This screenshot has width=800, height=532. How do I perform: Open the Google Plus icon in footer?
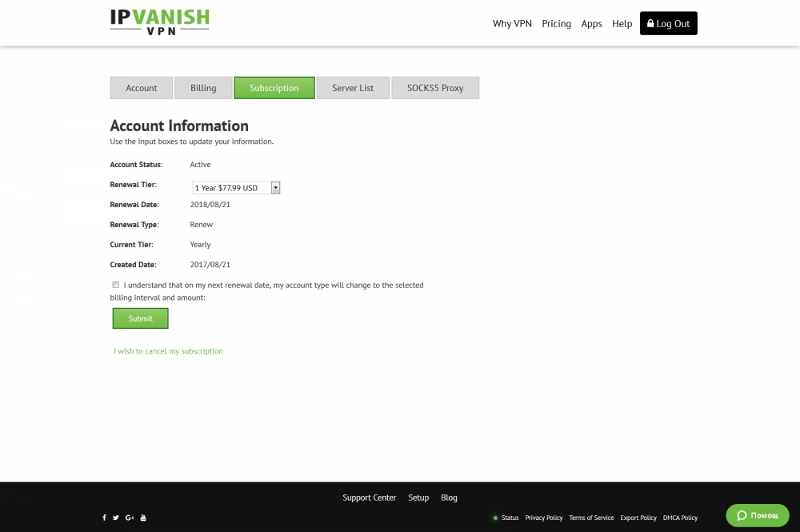click(x=130, y=518)
